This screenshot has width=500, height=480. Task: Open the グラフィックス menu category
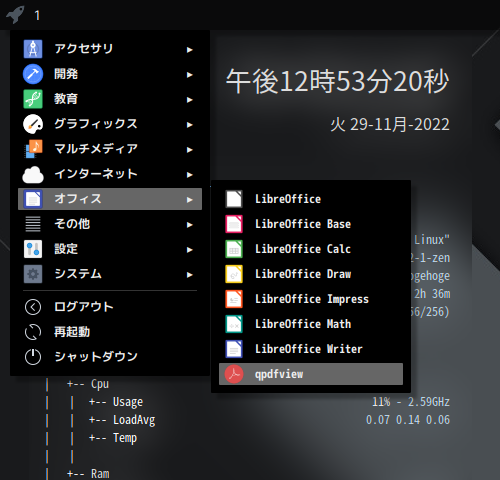[x=110, y=124]
